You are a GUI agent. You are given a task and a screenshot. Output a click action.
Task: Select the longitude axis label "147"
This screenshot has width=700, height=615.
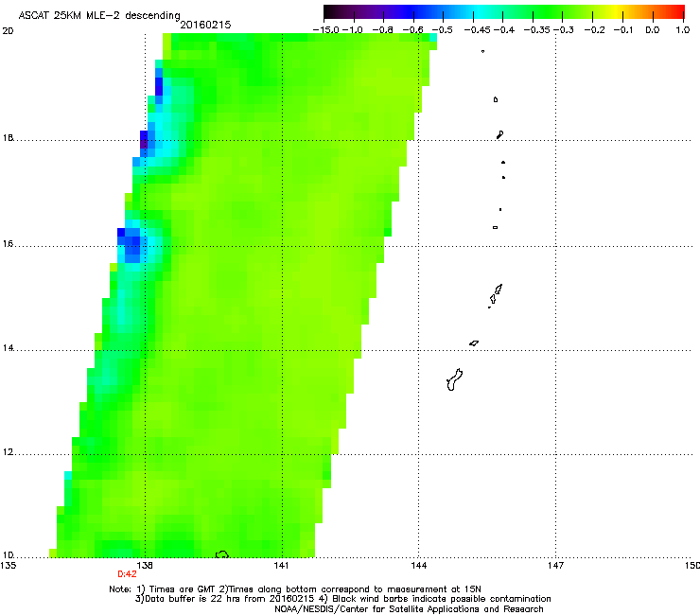tap(556, 566)
